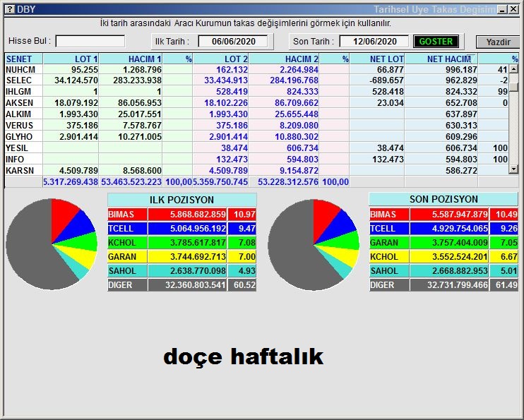524x420 pixels.
Task: Click the minimize window button
Action: [x=502, y=9]
